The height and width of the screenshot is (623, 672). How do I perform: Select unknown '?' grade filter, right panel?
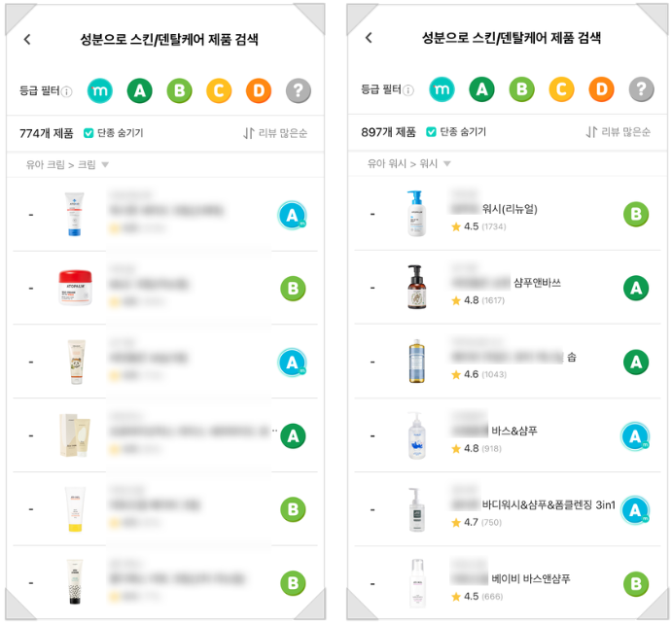click(640, 90)
